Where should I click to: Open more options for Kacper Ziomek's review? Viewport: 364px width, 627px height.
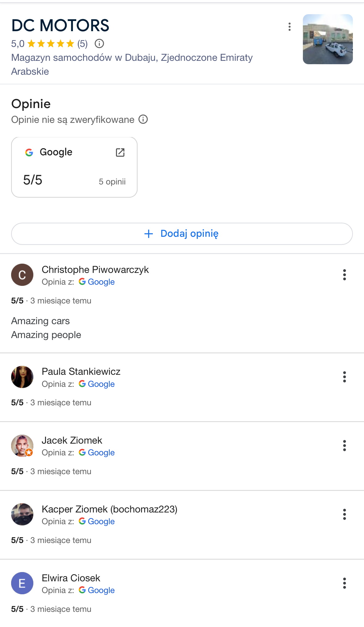pos(344,514)
